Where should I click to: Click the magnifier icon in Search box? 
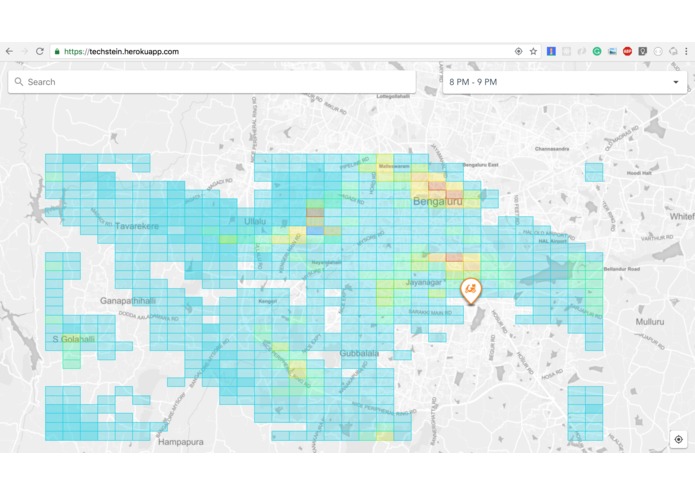pos(19,82)
